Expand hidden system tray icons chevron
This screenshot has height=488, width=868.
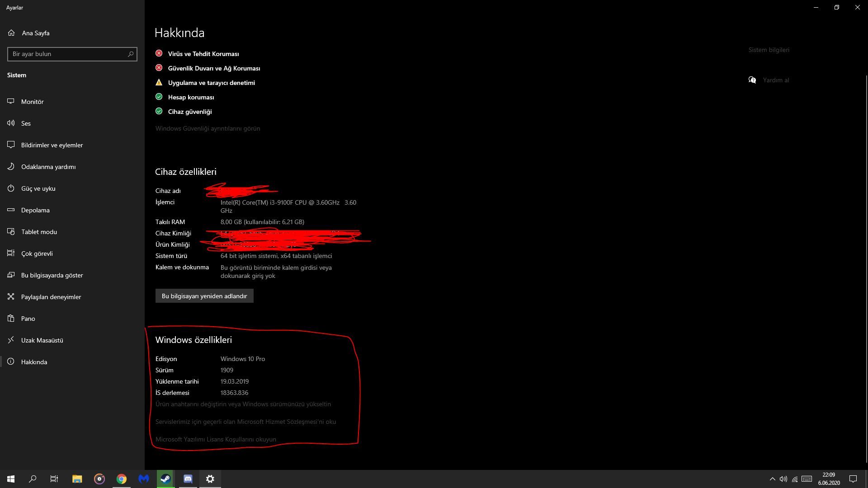pos(772,479)
